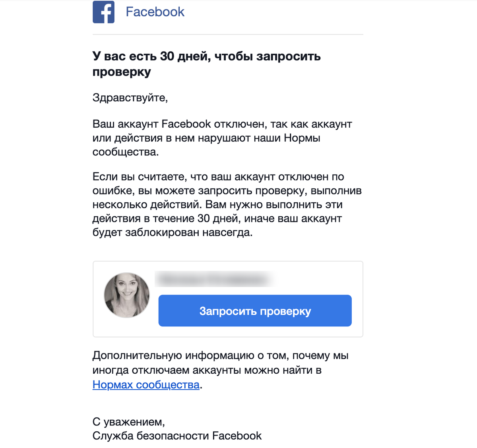Viewport: 477px width, 448px height.
Task: Open the 'Нормах сообщества' link
Action: point(146,384)
